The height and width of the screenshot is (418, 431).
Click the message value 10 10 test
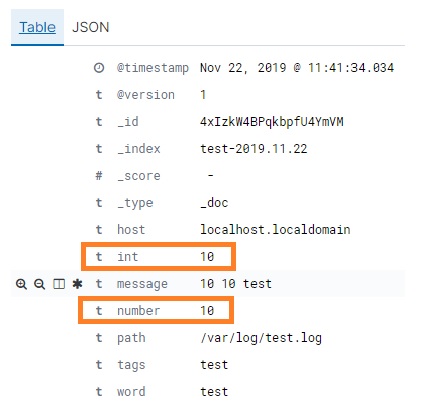pos(236,284)
